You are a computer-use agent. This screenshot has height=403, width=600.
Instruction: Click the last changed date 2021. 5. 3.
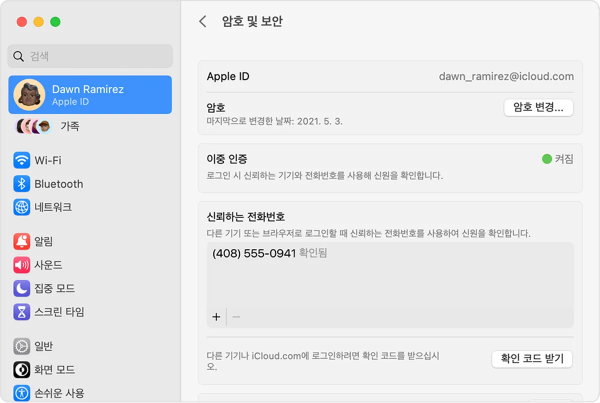coord(320,122)
